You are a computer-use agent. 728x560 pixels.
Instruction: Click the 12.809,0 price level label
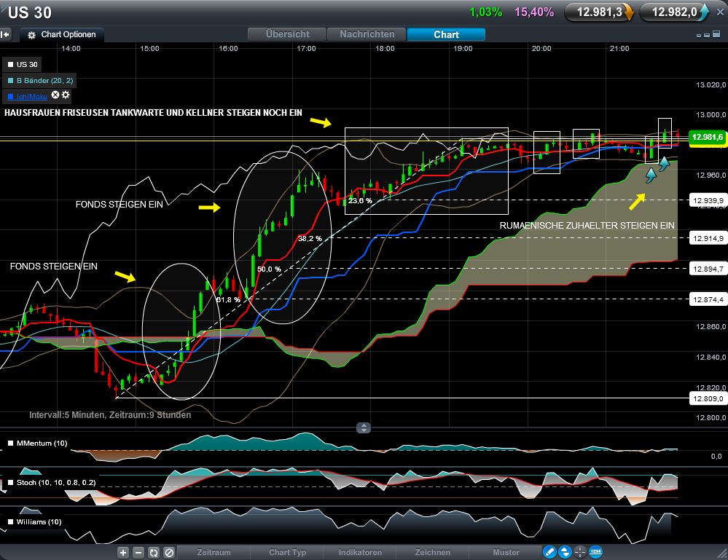(708, 398)
